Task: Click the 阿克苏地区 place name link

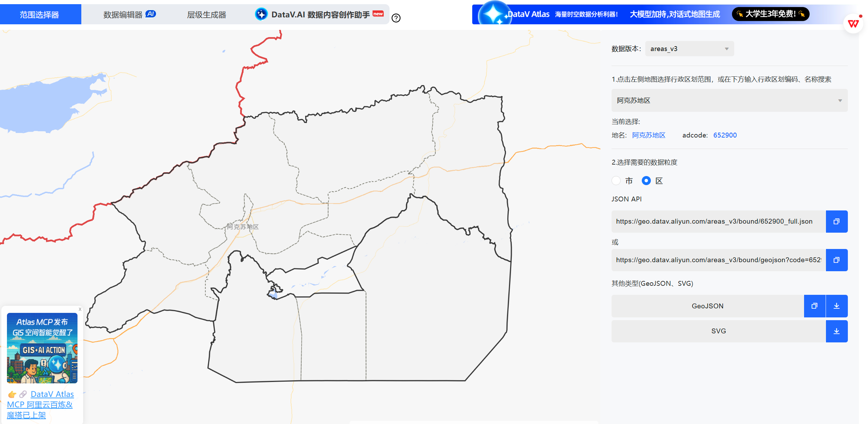Action: (648, 135)
